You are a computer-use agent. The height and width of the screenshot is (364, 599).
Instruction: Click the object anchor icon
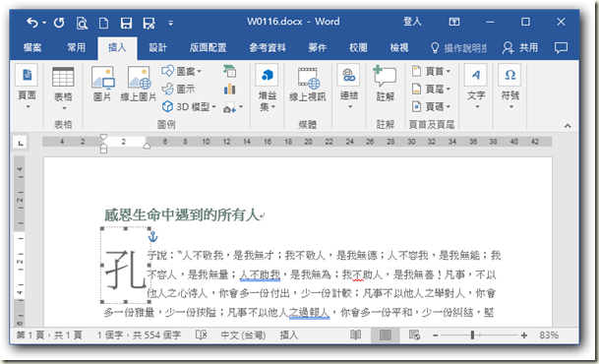(152, 237)
